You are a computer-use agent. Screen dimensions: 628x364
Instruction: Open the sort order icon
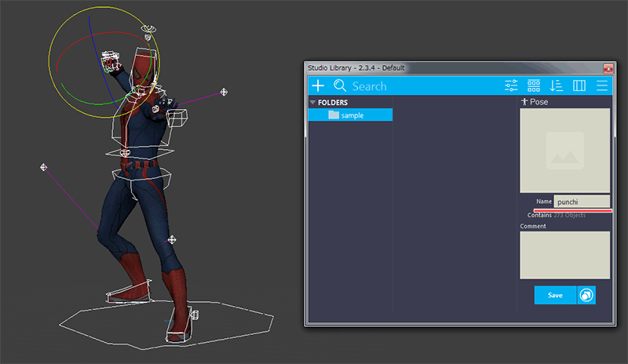pos(557,86)
